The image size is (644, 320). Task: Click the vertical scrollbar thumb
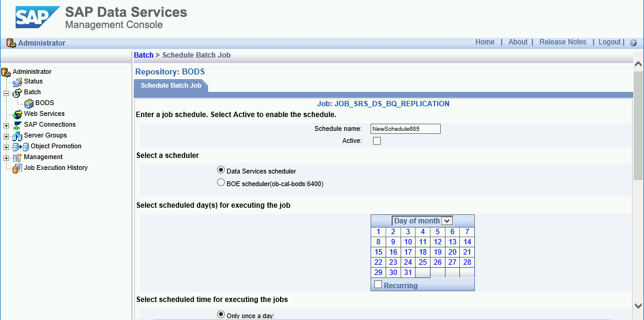coord(638,125)
